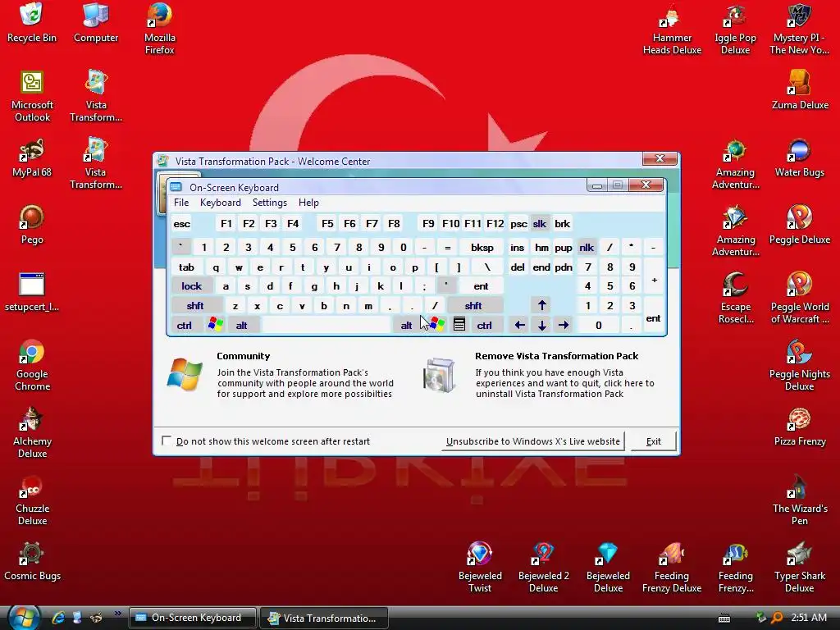This screenshot has height=630, width=840.
Task: Click the taskbar clock showing 2:51 AM
Action: tap(808, 617)
